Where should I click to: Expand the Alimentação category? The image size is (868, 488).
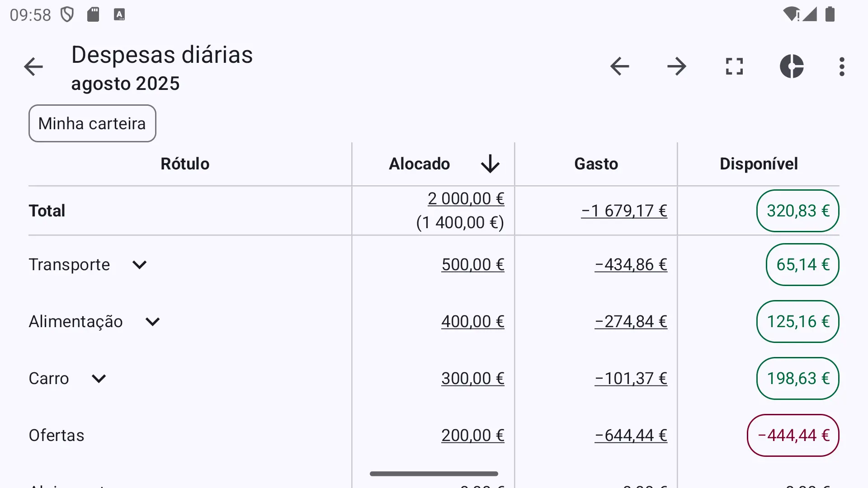tap(153, 322)
